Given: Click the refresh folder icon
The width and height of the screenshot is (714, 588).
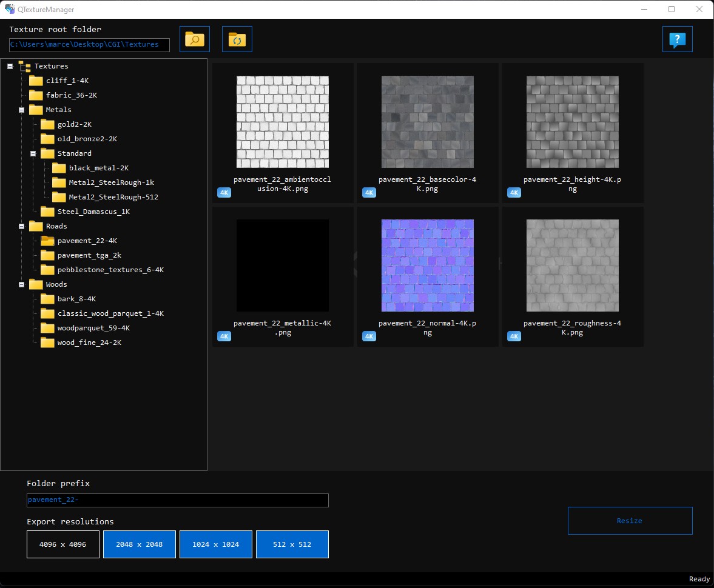Looking at the screenshot, I should coord(237,39).
